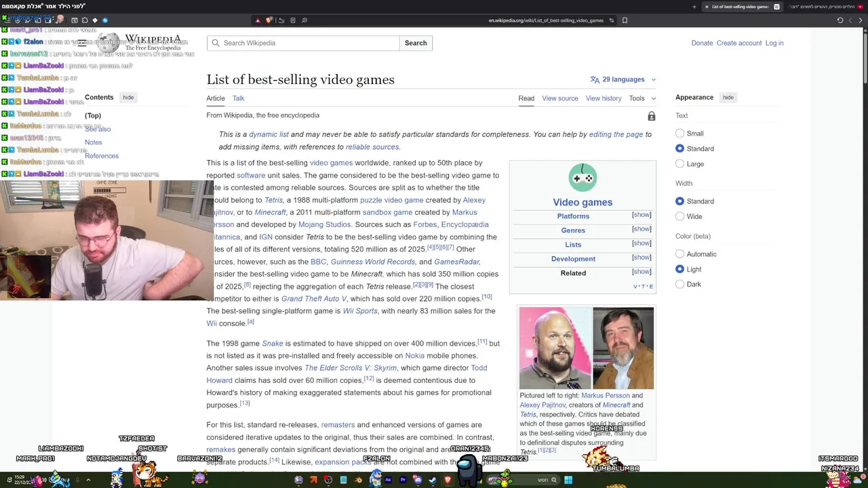Select Large text size
The width and height of the screenshot is (868, 488).
(679, 164)
